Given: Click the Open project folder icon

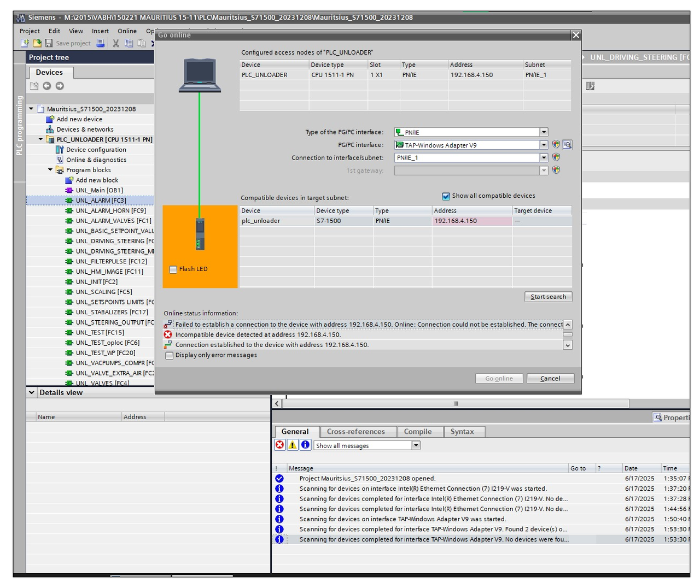Looking at the screenshot, I should (x=37, y=43).
